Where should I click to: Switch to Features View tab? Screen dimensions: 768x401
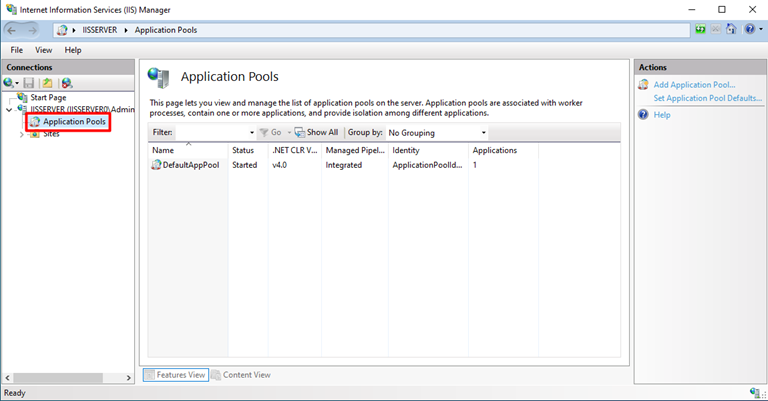[176, 375]
